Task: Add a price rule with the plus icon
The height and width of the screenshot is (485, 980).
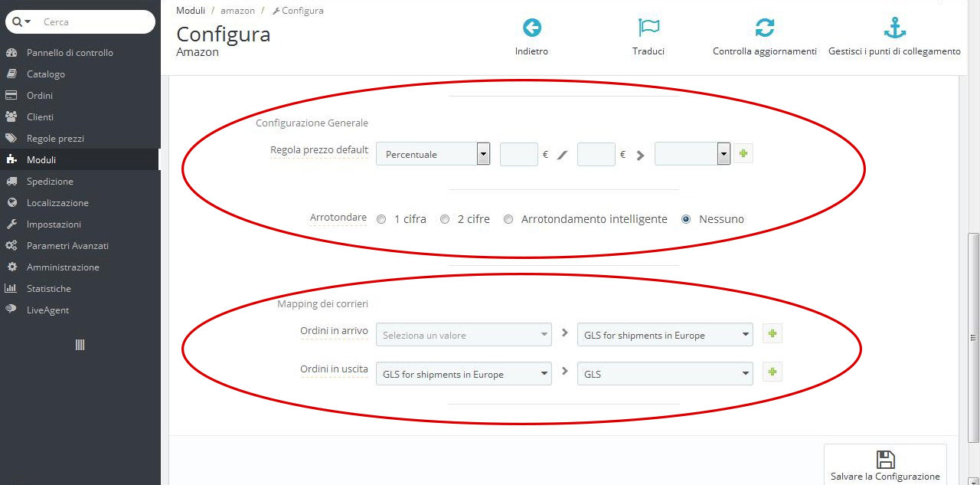Action: [743, 154]
